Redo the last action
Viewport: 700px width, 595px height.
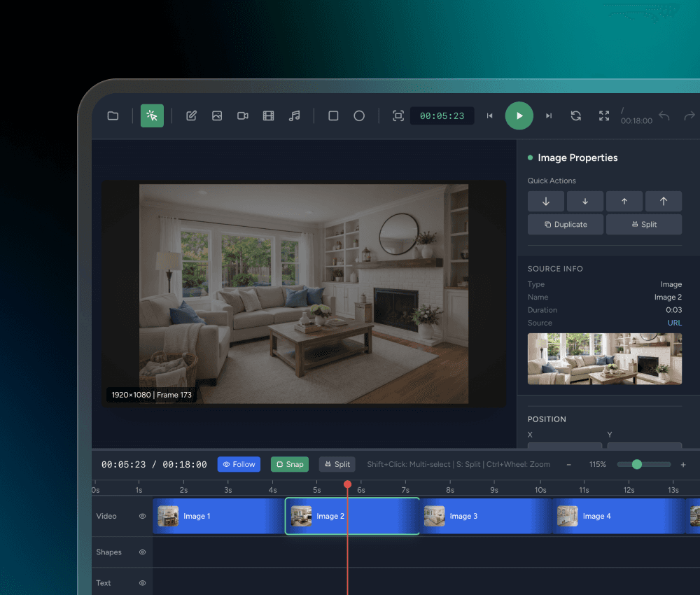click(689, 116)
